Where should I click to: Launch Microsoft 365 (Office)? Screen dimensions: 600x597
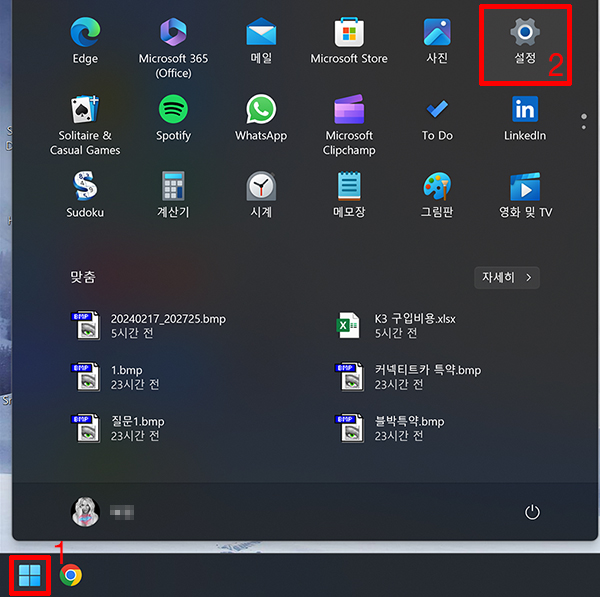pyautogui.click(x=173, y=48)
